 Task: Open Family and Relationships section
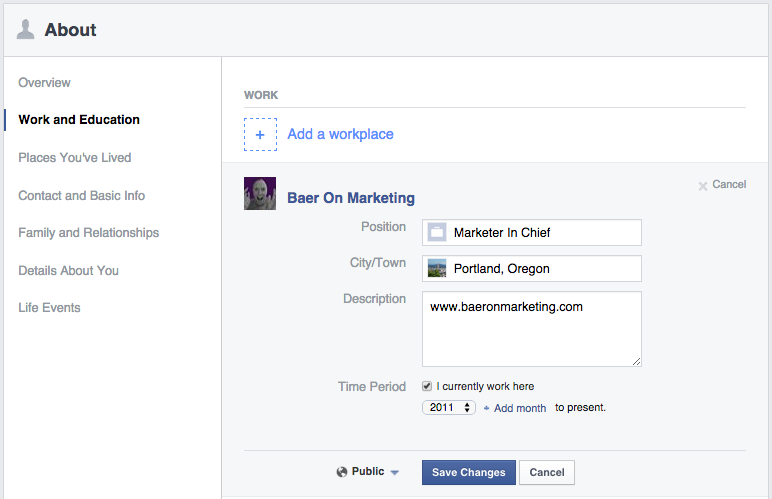(x=89, y=232)
